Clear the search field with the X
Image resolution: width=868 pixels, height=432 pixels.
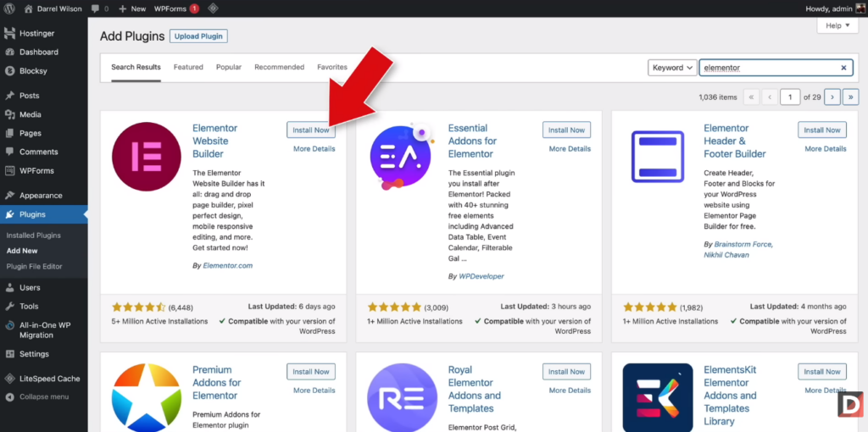843,68
